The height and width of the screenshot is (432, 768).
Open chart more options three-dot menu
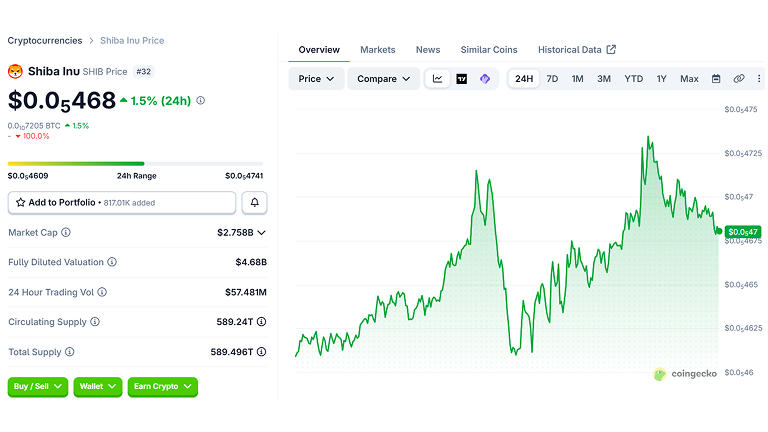tap(759, 79)
